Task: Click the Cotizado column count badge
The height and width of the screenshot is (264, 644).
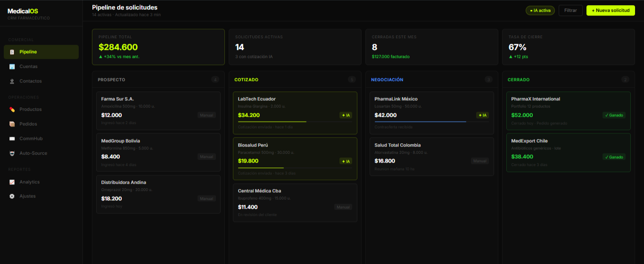Action: tap(352, 80)
